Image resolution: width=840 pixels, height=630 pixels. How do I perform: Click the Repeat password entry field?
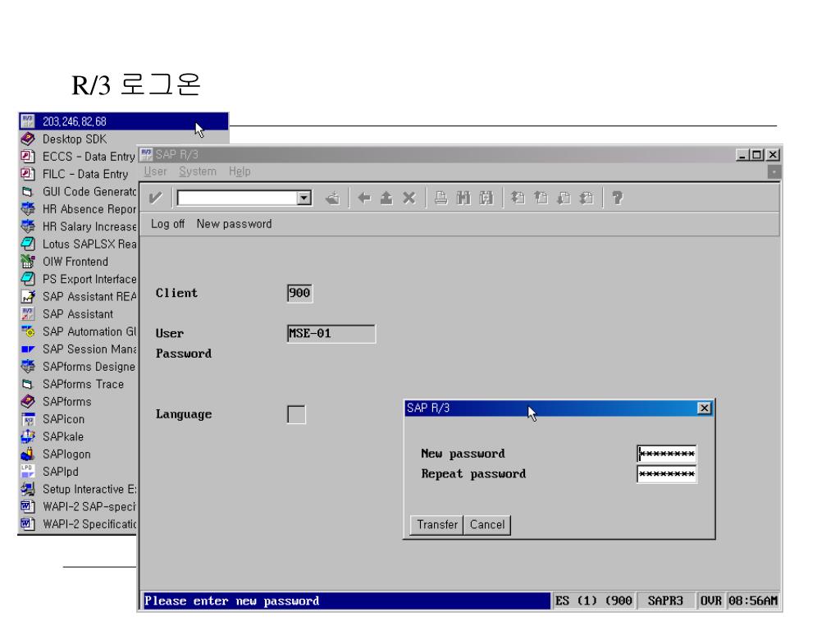click(666, 474)
